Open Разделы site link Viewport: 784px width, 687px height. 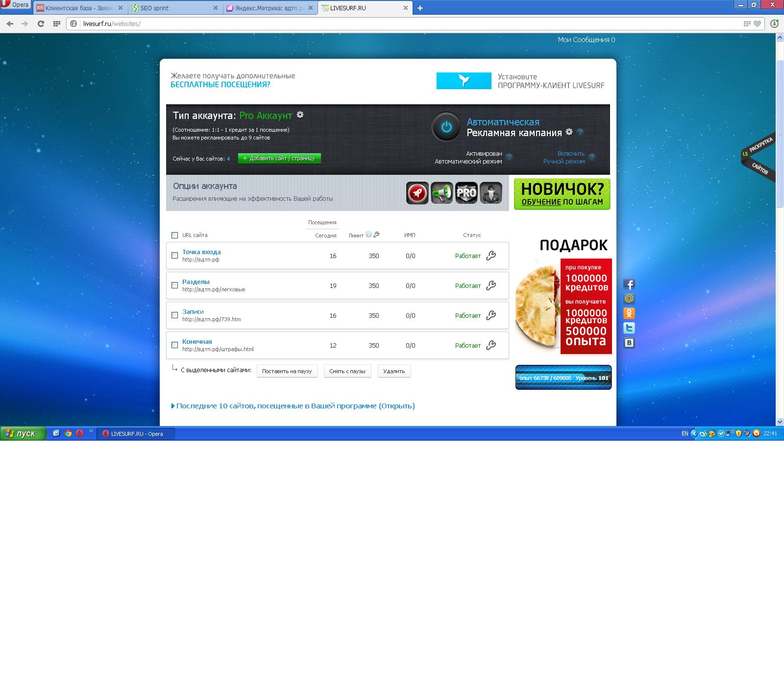click(196, 282)
